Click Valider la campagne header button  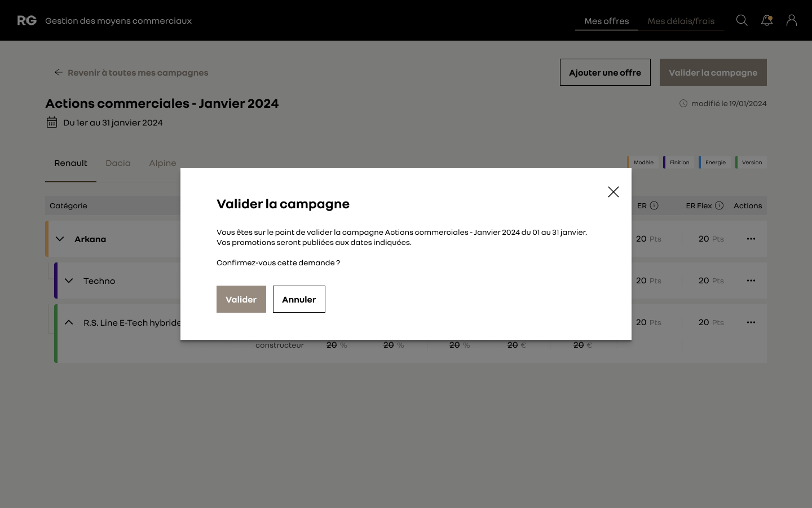coord(713,72)
